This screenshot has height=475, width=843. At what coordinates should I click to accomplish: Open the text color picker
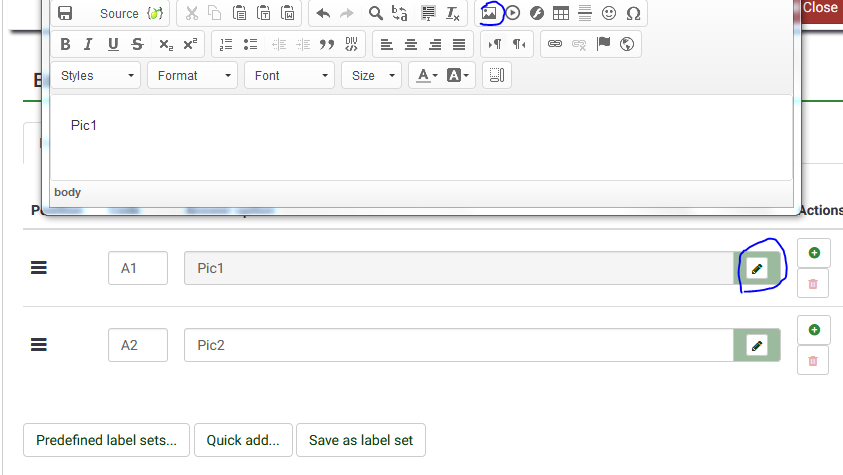[x=426, y=75]
